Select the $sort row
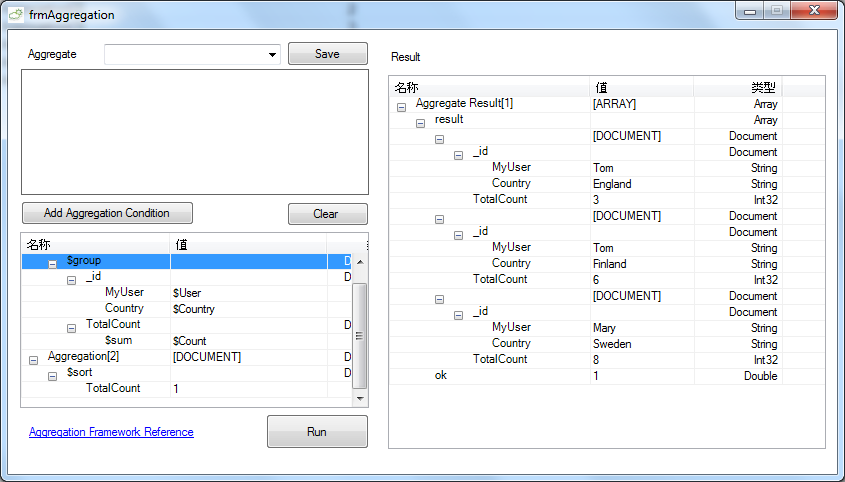 point(186,373)
